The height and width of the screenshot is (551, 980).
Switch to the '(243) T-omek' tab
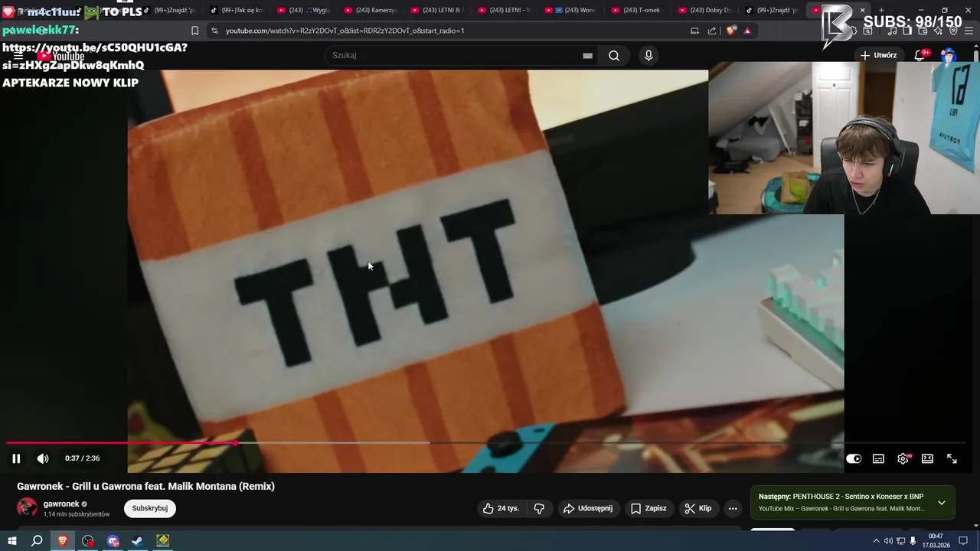click(x=637, y=10)
